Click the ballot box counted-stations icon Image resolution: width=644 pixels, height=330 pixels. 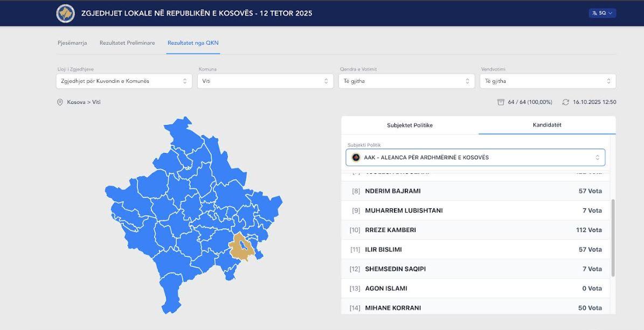[x=501, y=102]
